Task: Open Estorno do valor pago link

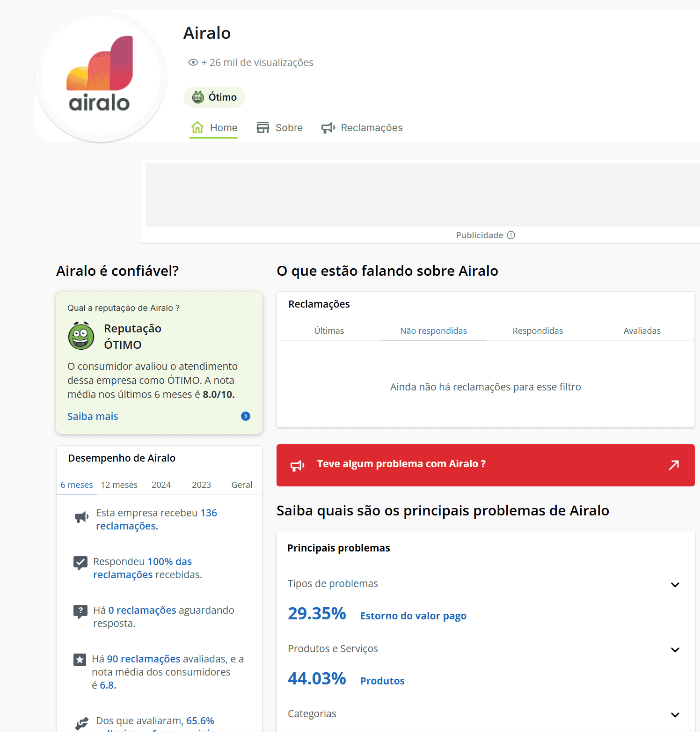Action: pos(413,616)
